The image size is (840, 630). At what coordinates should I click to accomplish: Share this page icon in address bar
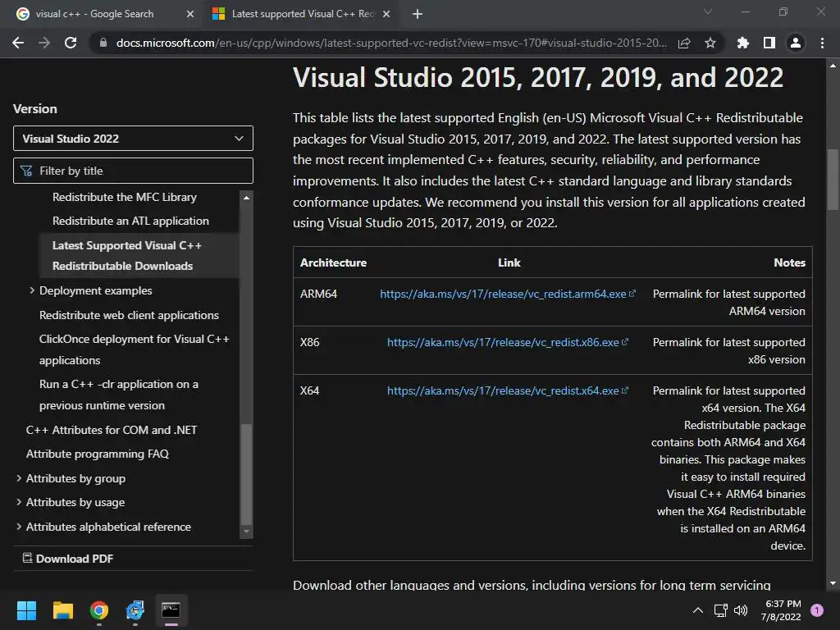(x=684, y=43)
